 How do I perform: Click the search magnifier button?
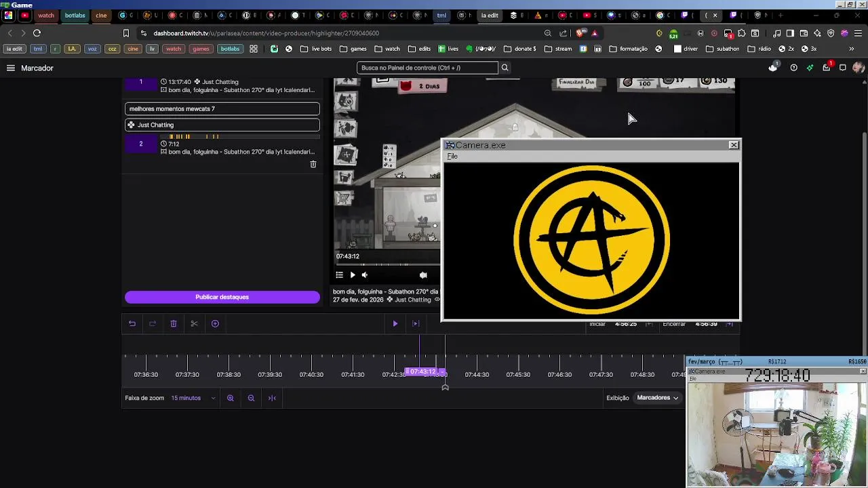point(505,68)
